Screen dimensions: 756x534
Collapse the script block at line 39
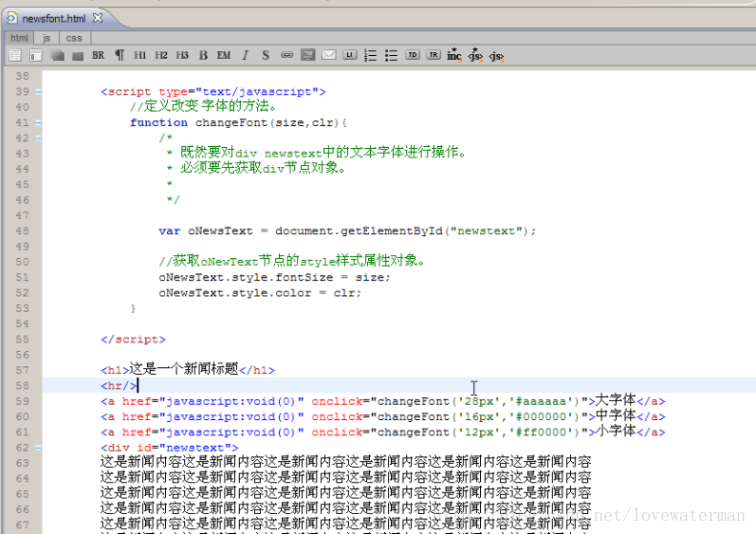tap(38, 92)
